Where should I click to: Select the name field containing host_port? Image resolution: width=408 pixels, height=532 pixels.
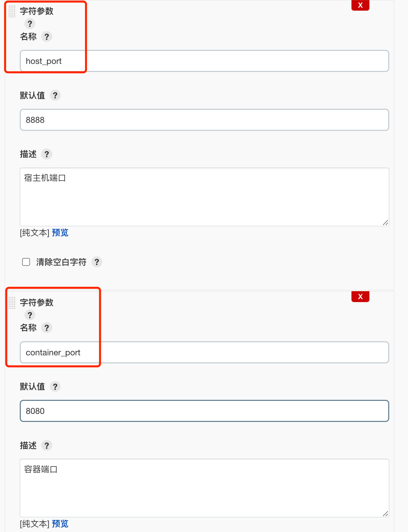coord(204,61)
